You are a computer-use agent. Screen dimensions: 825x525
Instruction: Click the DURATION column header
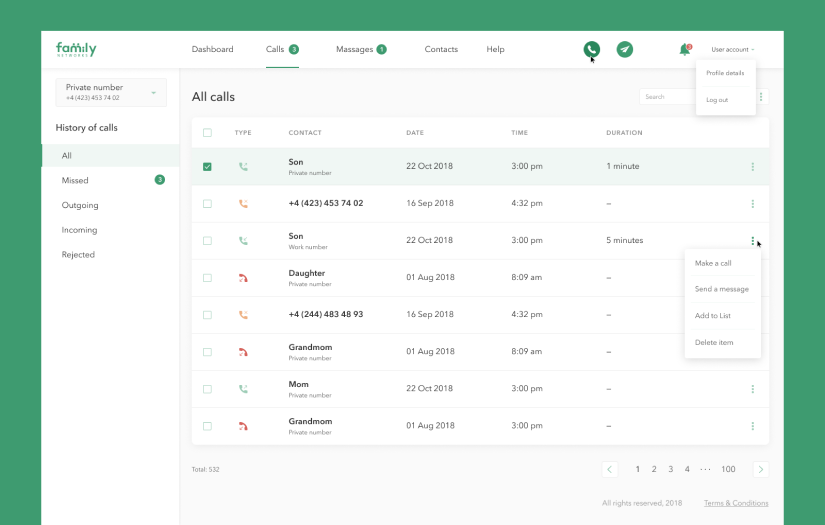(624, 133)
